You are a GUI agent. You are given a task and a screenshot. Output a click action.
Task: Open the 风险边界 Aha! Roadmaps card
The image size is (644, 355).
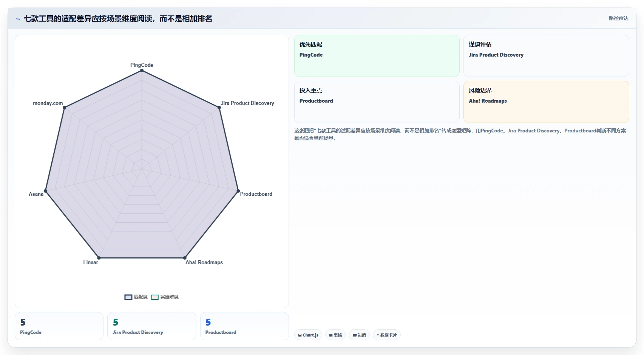[x=546, y=102]
